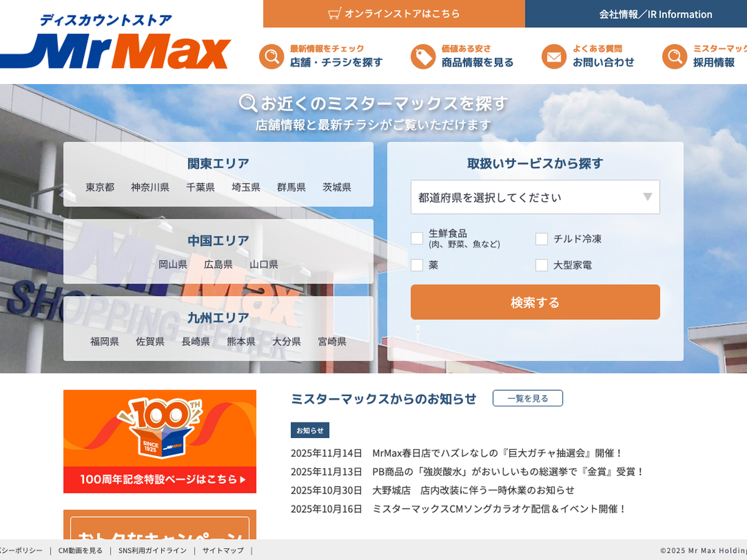Open サイトマップ in the footer
Viewport: 747px width, 560px height.
(223, 551)
